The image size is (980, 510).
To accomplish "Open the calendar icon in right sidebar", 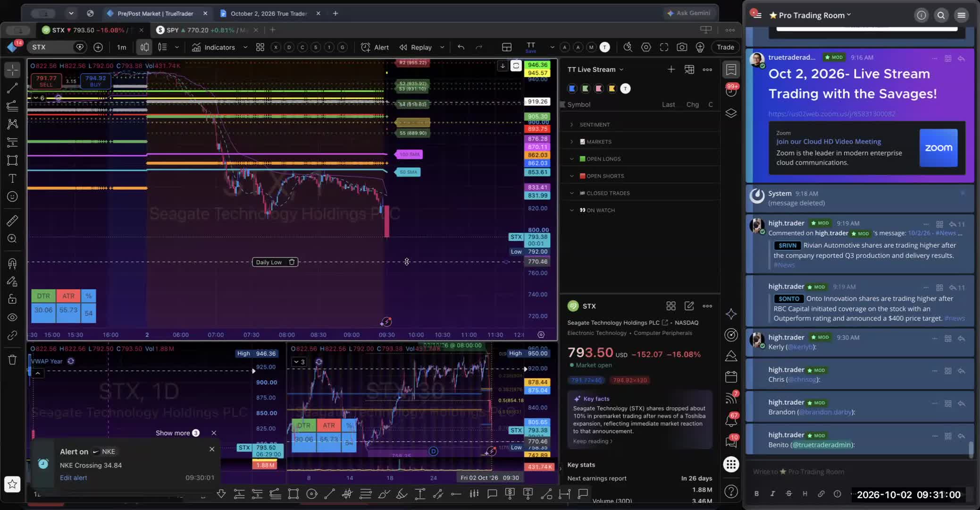I will pyautogui.click(x=731, y=377).
